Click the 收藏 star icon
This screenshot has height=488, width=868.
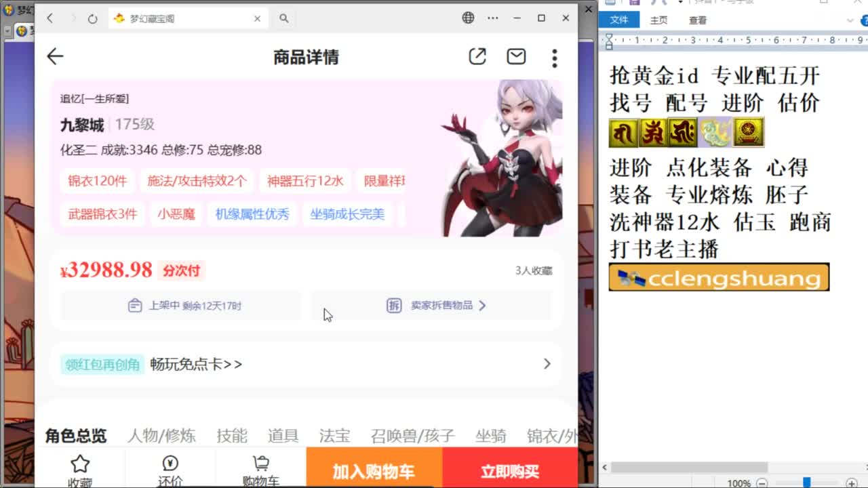(80, 464)
